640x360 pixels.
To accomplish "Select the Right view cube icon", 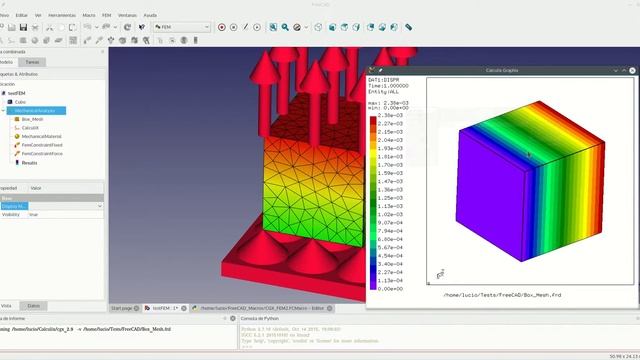I will point(356,27).
